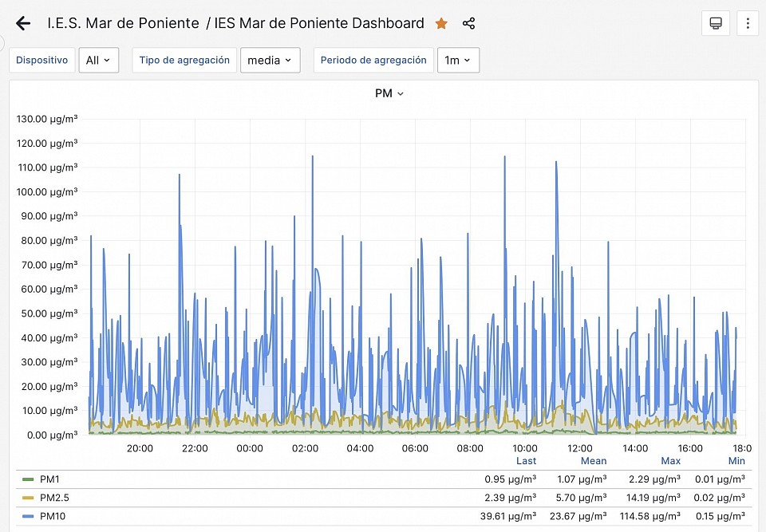Open Tipo de agregación media dropdown
Screen dimensions: 766x532
click(270, 61)
